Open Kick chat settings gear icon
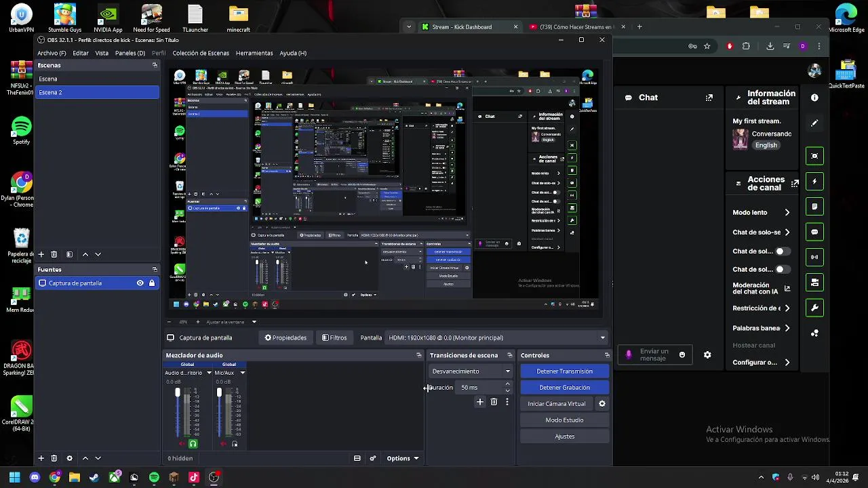Viewport: 868px width, 488px height. pos(707,354)
